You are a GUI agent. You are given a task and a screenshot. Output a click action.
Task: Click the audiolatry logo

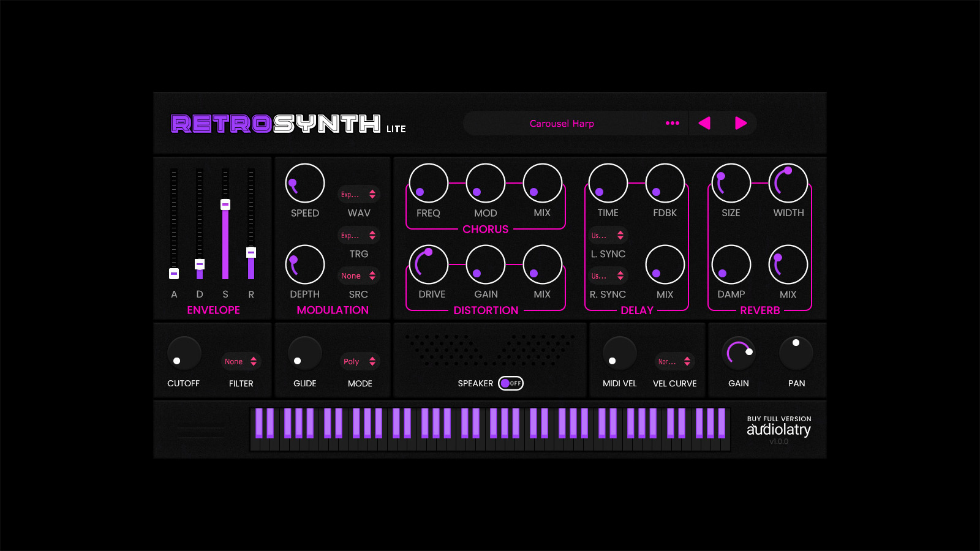point(778,430)
